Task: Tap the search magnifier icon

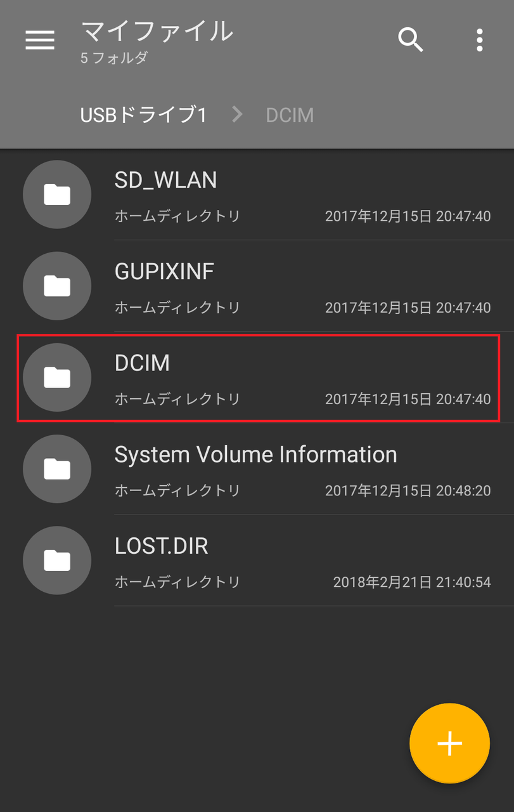Action: [x=411, y=40]
